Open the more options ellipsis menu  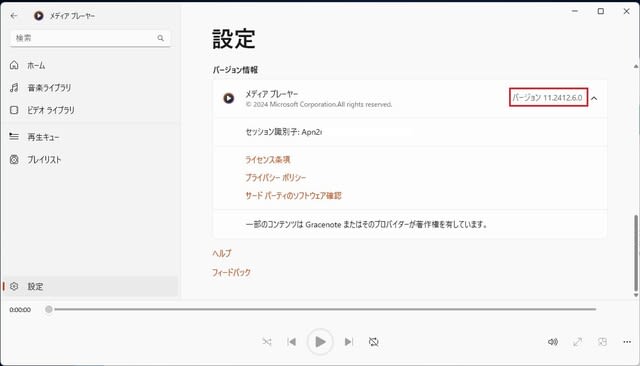pyautogui.click(x=627, y=342)
